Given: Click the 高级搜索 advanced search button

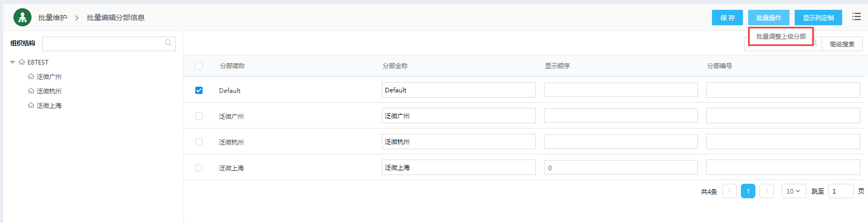Looking at the screenshot, I should (x=842, y=44).
